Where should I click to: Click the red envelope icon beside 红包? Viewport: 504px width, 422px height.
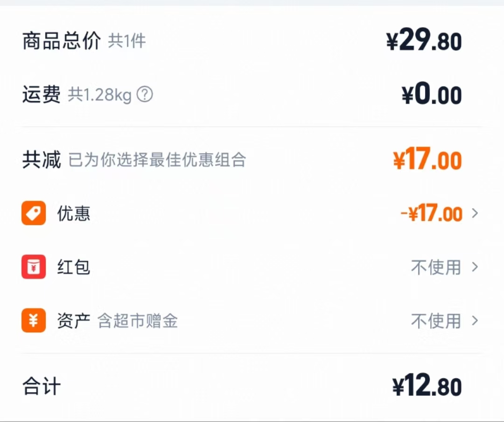33,267
